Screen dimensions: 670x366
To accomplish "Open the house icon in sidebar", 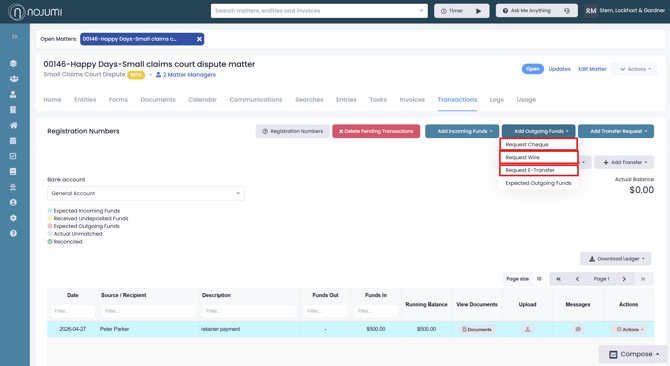I will (14, 125).
